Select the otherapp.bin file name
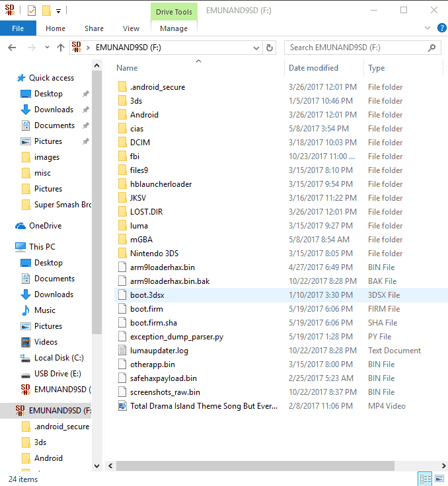 153,364
